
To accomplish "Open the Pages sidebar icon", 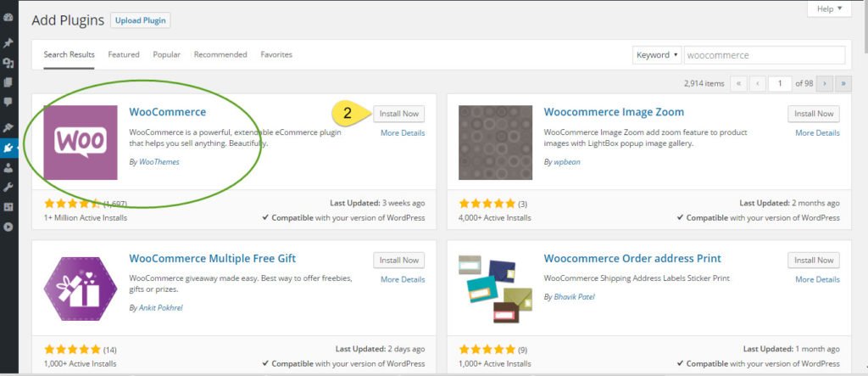I will point(8,82).
